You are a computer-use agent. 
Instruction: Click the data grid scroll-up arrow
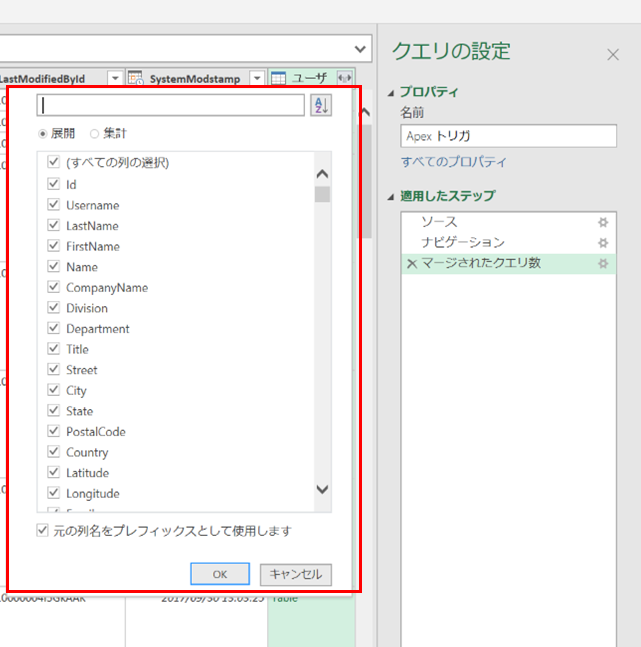point(365,112)
